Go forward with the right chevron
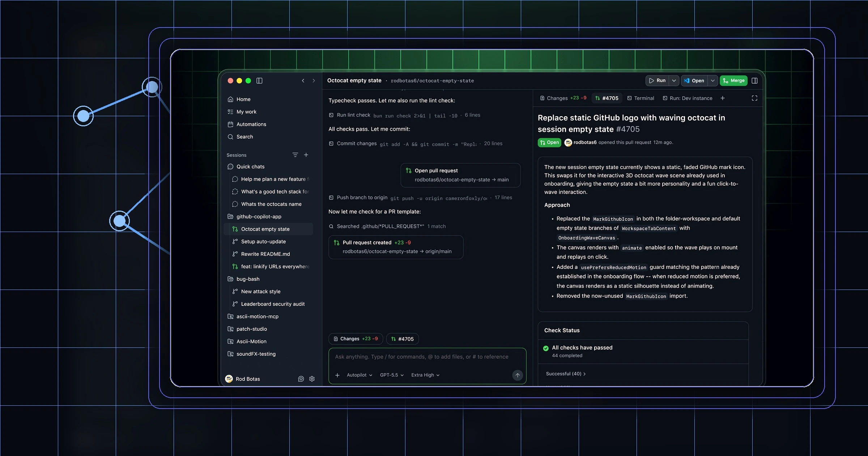The image size is (868, 456). 314,81
